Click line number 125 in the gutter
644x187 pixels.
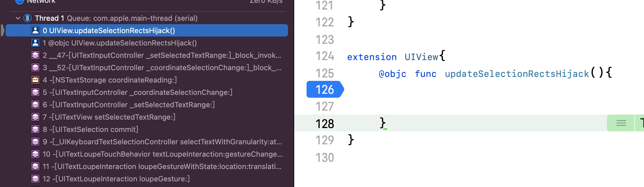[x=325, y=74]
